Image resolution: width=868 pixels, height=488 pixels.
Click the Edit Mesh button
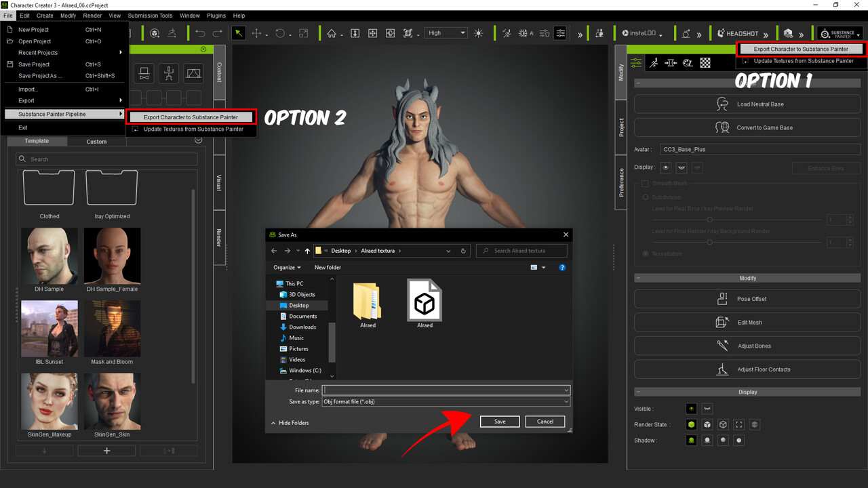coord(747,323)
